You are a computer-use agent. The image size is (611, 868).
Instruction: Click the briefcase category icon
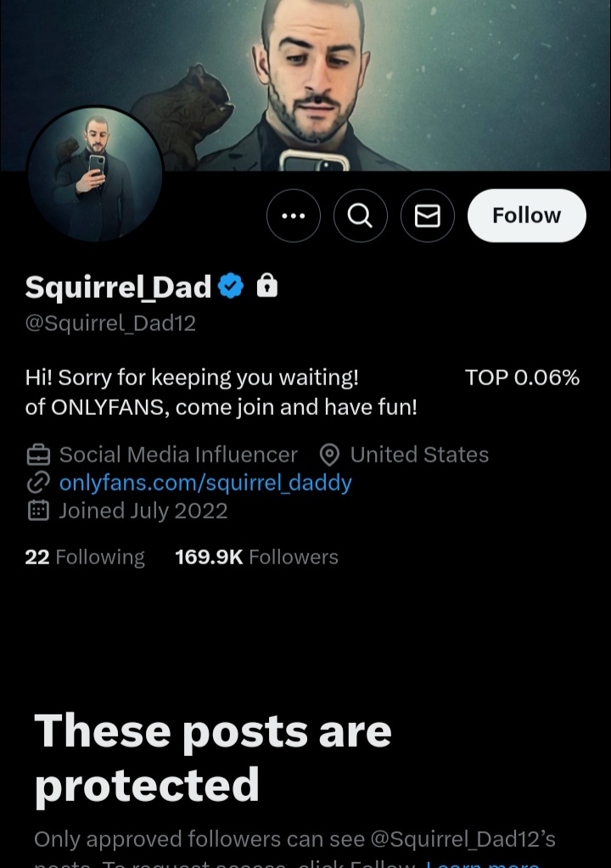[x=38, y=456]
